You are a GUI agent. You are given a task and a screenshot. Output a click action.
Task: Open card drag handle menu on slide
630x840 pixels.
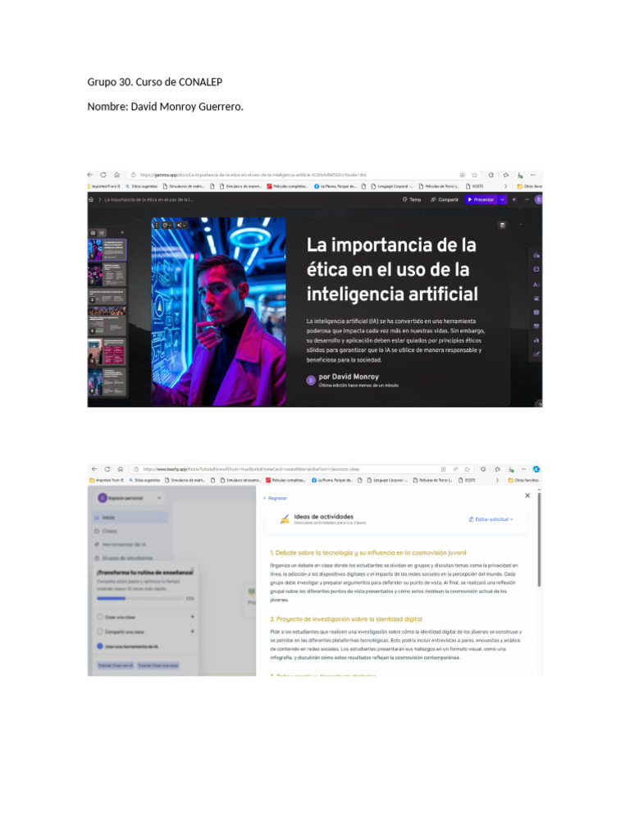click(x=157, y=226)
